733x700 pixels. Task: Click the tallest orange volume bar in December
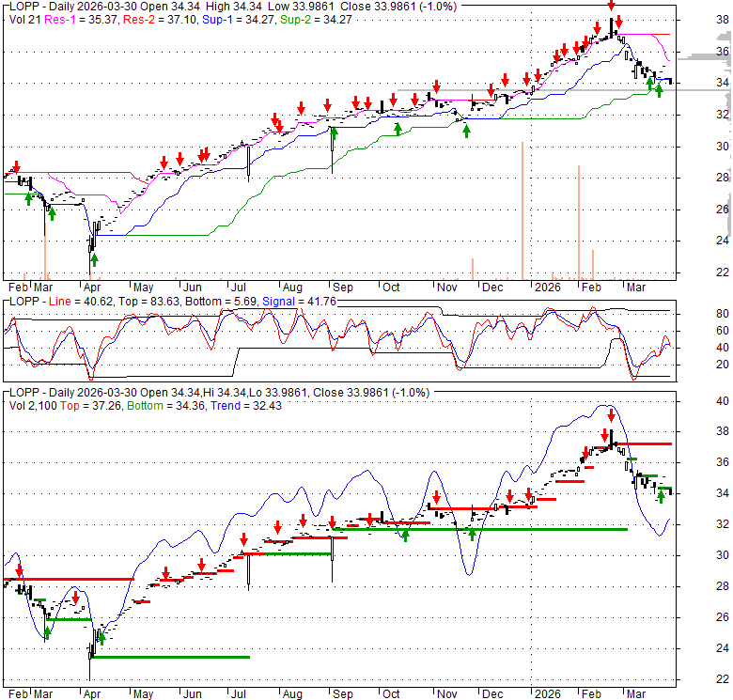point(522,210)
